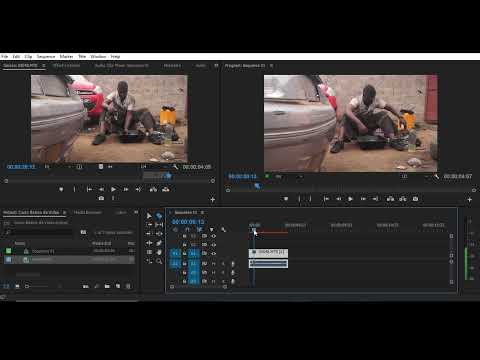Step forward one frame in Source monitor

tap(126, 189)
